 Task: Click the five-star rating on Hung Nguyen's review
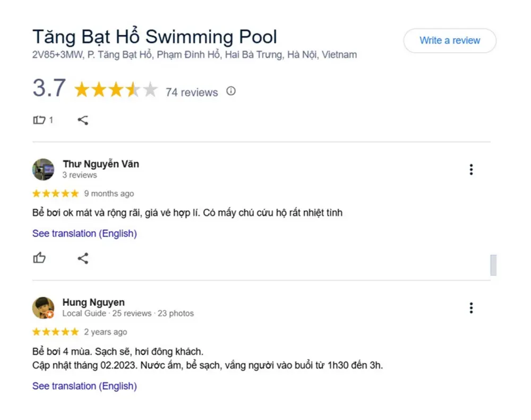pos(55,332)
